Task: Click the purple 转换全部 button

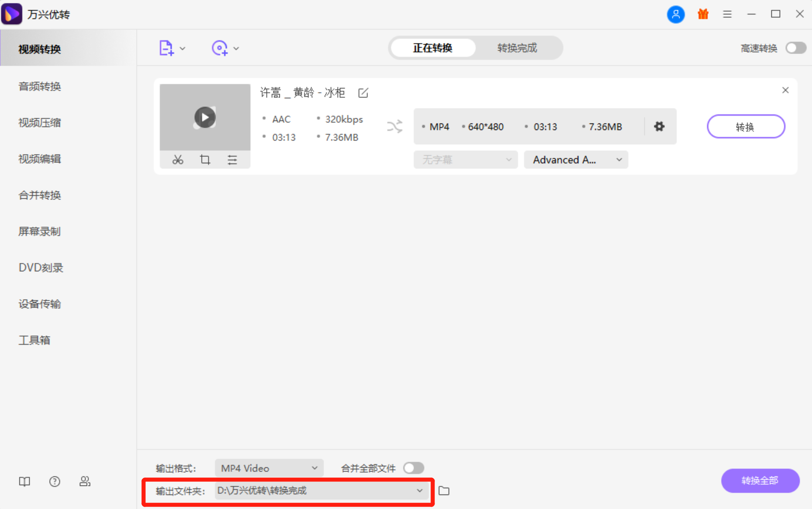Action: click(x=760, y=480)
